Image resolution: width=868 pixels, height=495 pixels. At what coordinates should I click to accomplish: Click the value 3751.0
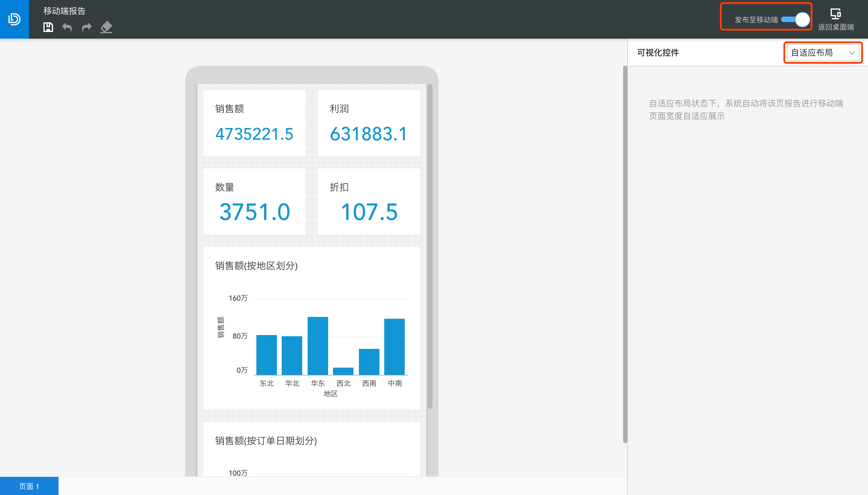click(255, 212)
